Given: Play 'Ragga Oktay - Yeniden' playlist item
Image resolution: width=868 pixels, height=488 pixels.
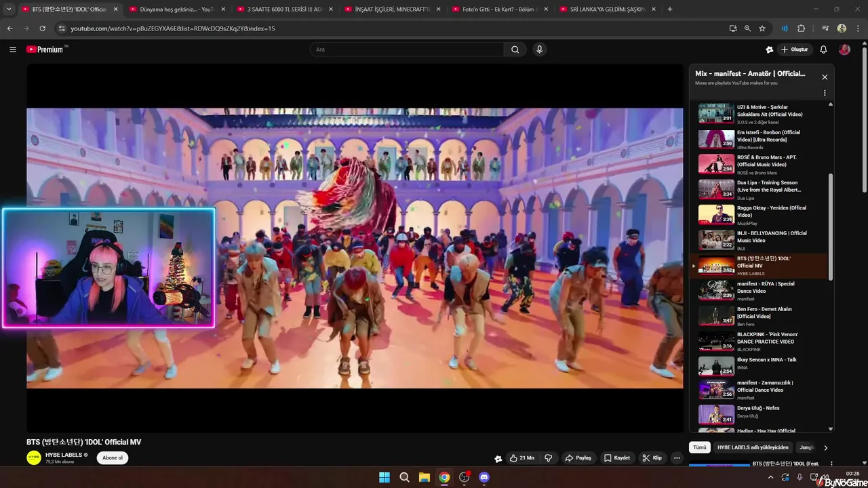Looking at the screenshot, I should [761, 215].
